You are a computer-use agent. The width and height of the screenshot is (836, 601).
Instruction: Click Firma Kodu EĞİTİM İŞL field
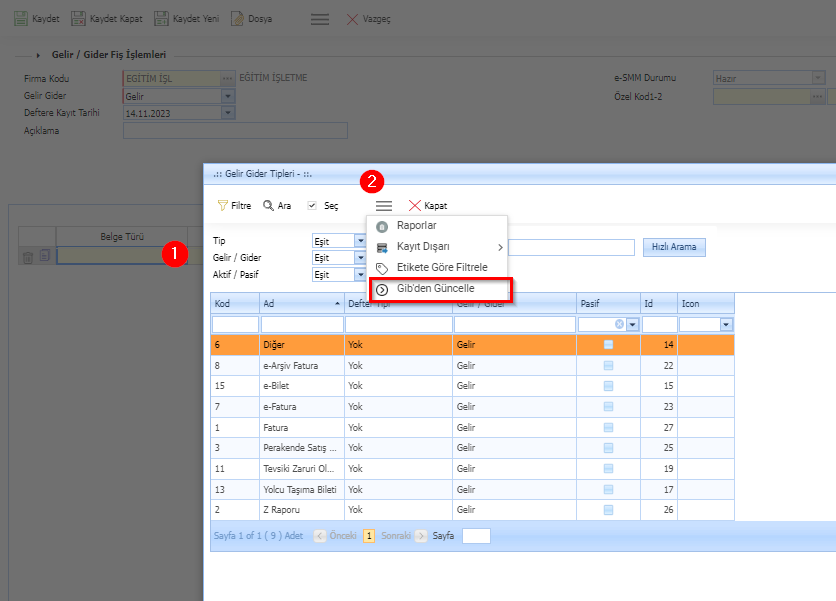[172, 78]
